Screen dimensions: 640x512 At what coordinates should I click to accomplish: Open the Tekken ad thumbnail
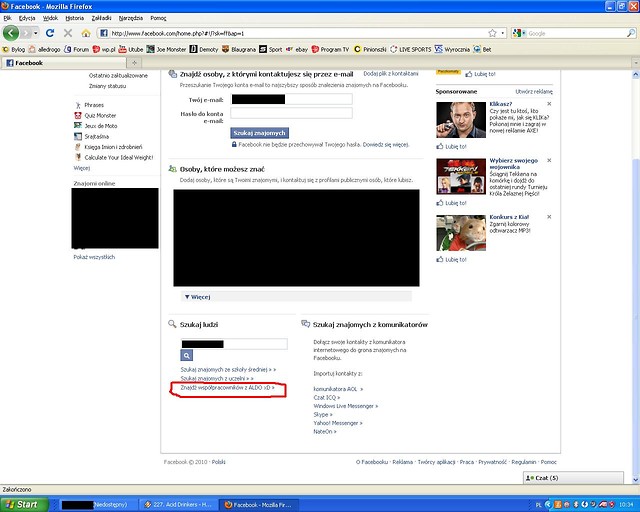pos(461,176)
